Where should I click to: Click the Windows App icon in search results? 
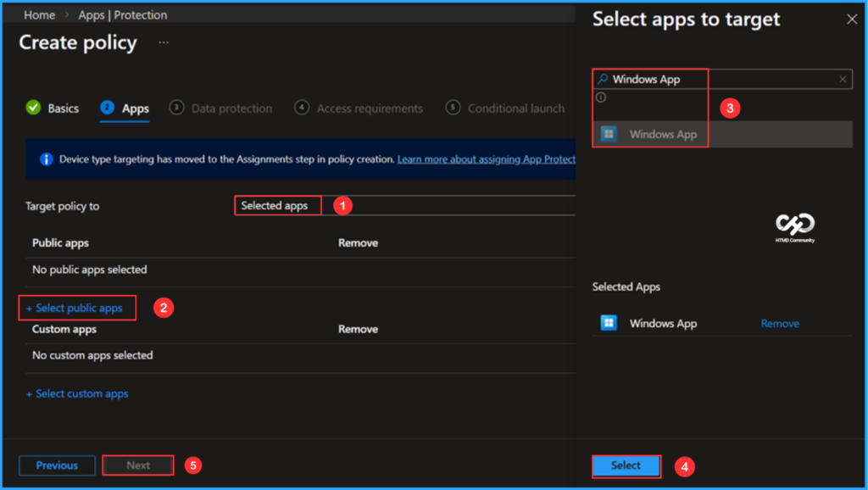tap(608, 133)
